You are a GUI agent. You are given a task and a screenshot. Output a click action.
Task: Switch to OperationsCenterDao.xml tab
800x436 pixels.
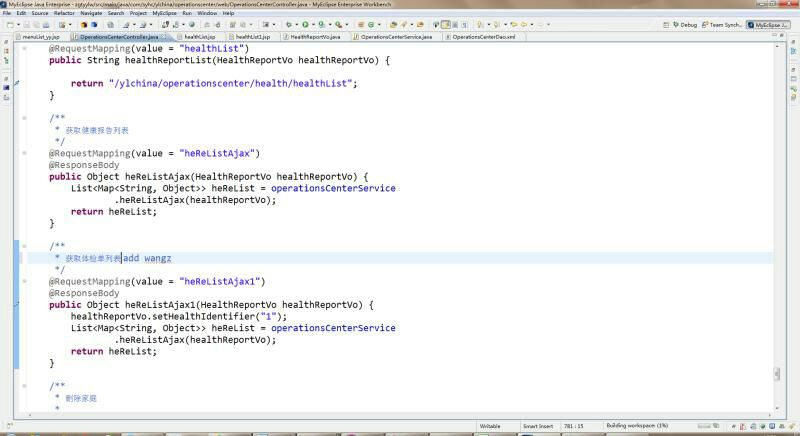[x=483, y=36]
